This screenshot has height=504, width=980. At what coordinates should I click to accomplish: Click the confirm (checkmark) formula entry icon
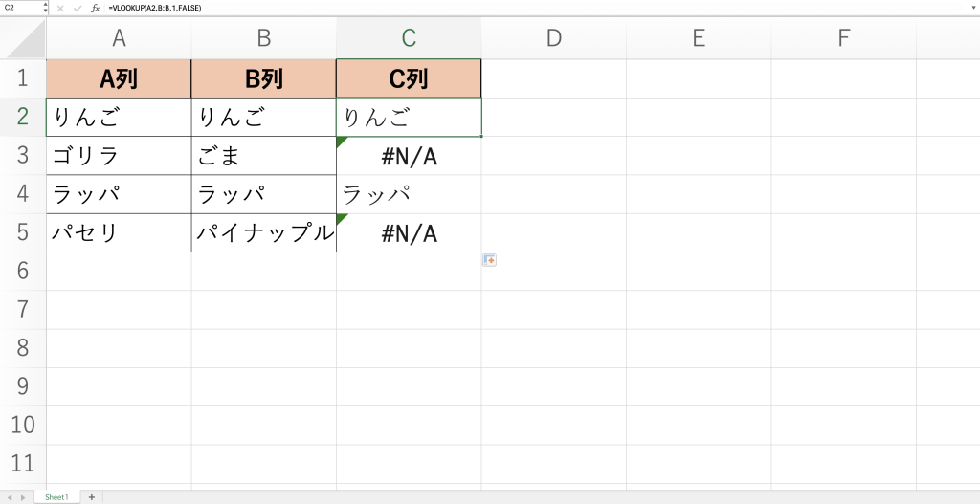(x=78, y=8)
